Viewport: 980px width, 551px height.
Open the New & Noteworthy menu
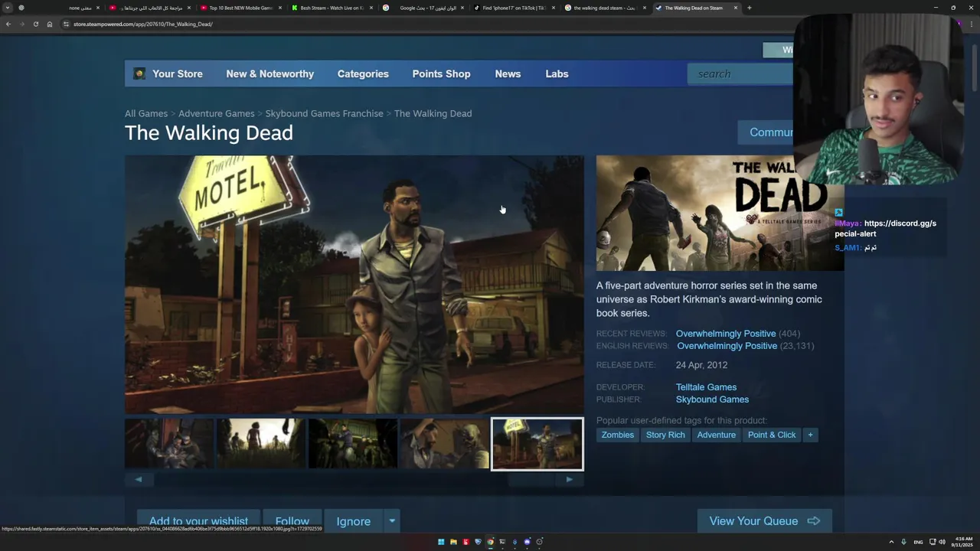(x=269, y=73)
